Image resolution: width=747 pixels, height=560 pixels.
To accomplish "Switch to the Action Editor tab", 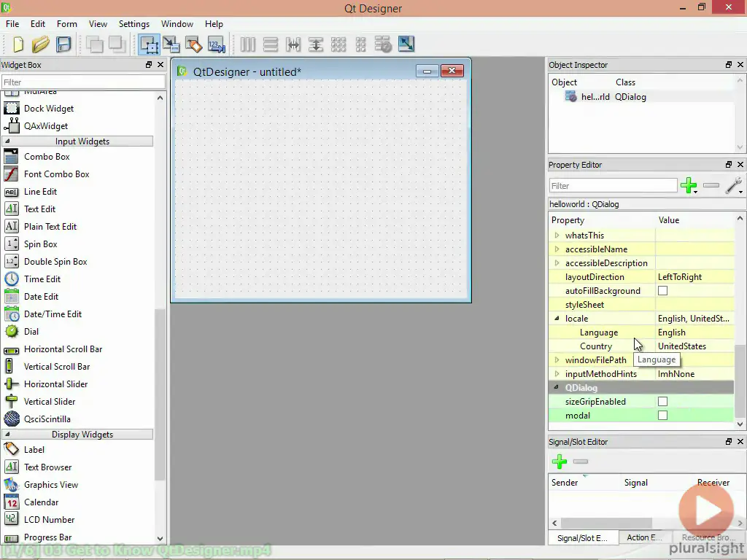I will point(644,537).
